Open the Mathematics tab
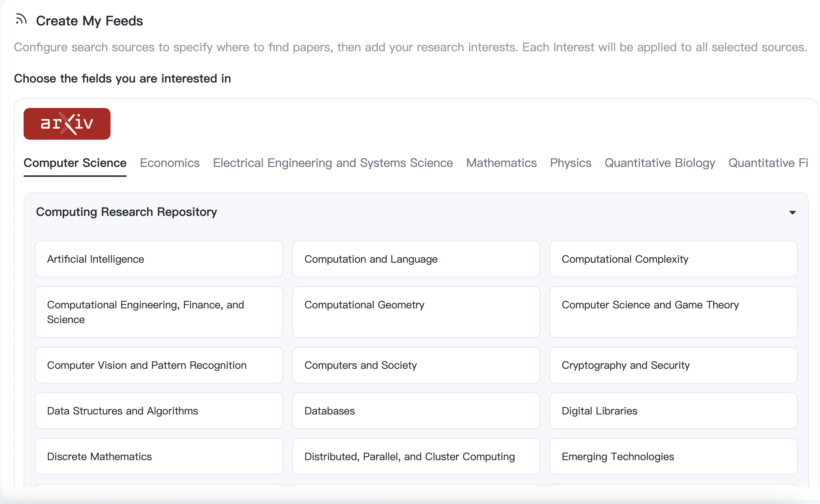The height and width of the screenshot is (504, 820). (501, 163)
